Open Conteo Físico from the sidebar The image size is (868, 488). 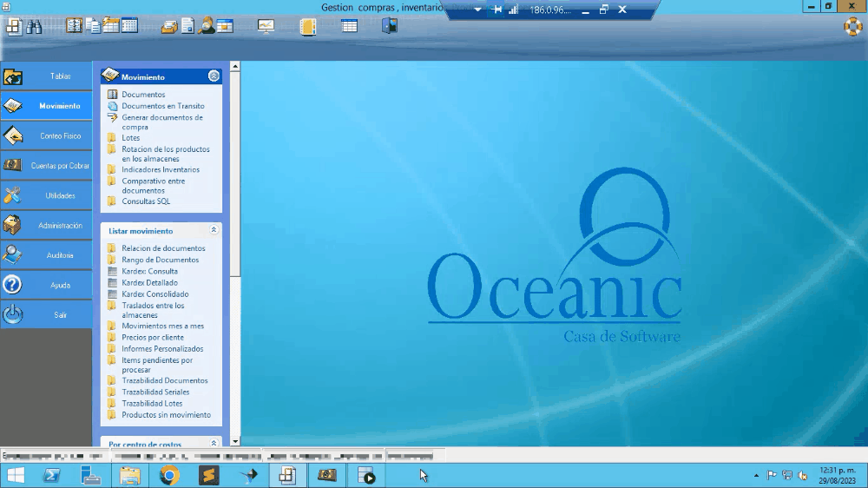pos(47,136)
